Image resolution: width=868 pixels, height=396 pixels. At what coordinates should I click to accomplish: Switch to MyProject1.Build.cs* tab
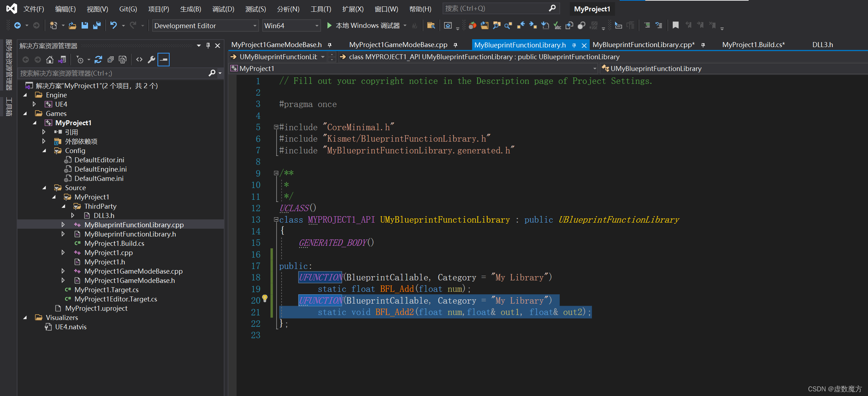click(753, 45)
